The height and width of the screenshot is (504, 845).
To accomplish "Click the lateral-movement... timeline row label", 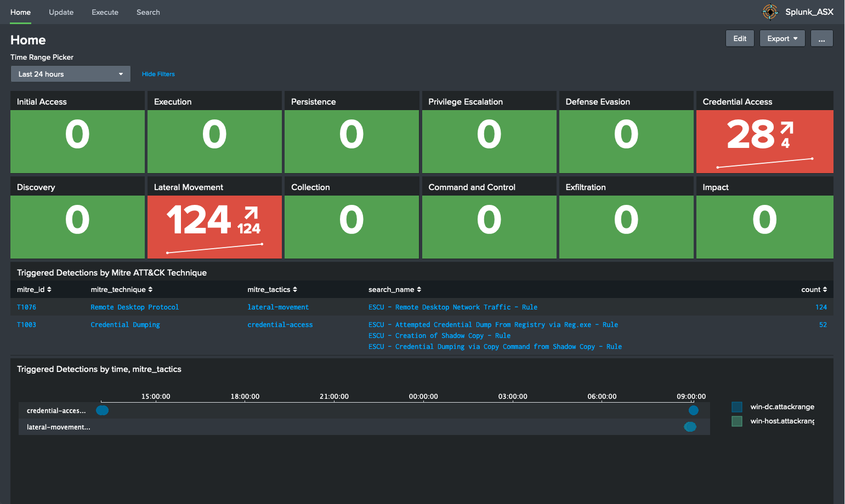I will point(58,427).
